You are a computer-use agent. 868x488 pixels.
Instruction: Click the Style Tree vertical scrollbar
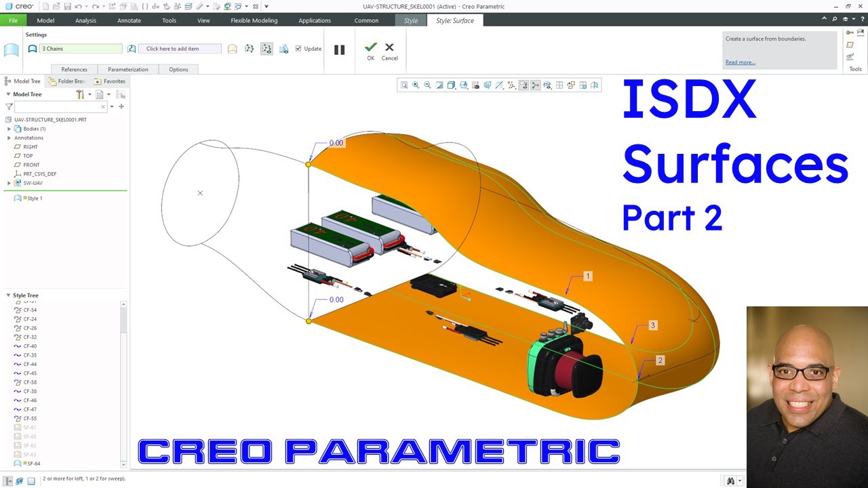coord(123,384)
